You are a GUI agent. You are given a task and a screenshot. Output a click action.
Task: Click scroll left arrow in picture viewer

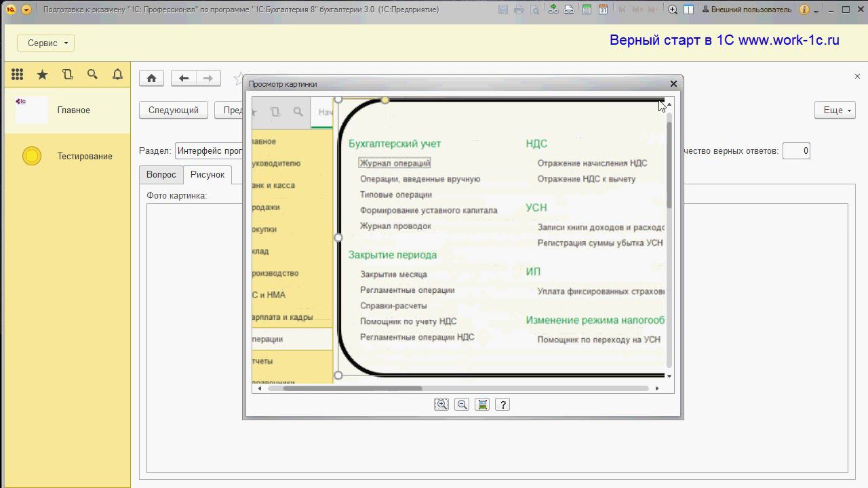pyautogui.click(x=260, y=388)
